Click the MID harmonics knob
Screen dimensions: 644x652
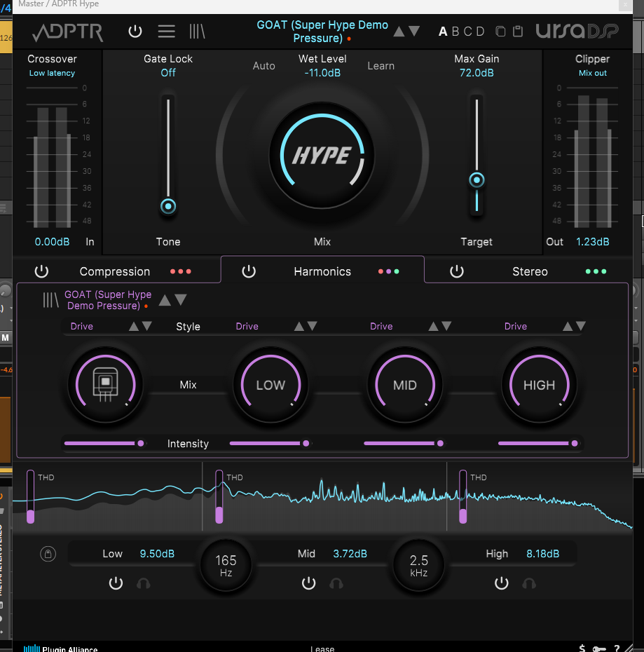click(405, 385)
